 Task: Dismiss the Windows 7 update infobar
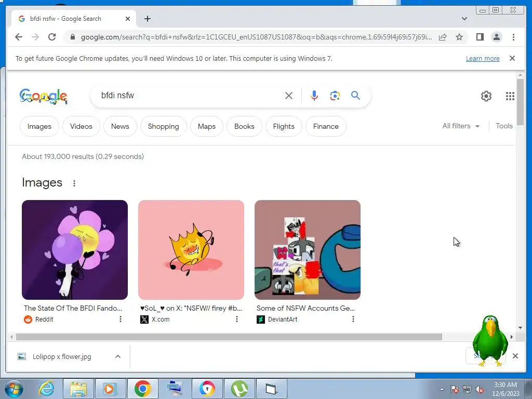click(512, 58)
